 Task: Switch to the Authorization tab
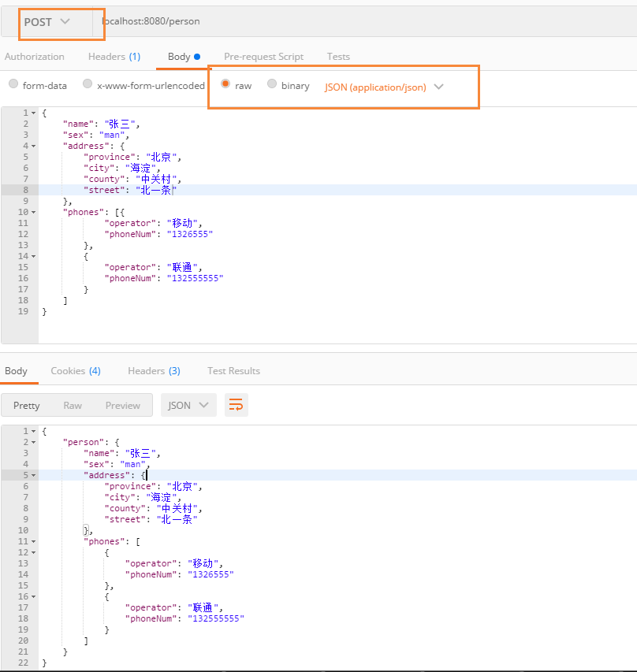[34, 57]
